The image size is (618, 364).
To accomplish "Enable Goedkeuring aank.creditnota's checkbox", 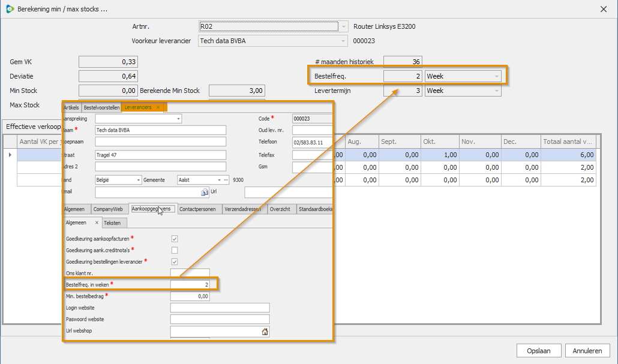I will (175, 250).
